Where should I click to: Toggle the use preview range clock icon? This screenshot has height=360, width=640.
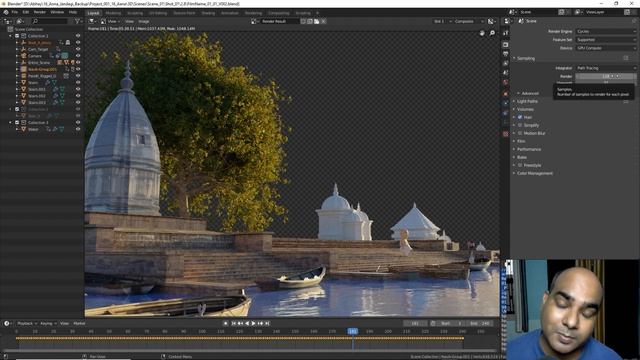point(433,323)
